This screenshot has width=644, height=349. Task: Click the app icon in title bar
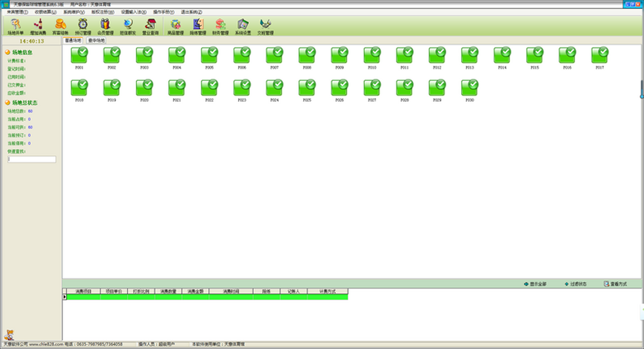point(6,4)
